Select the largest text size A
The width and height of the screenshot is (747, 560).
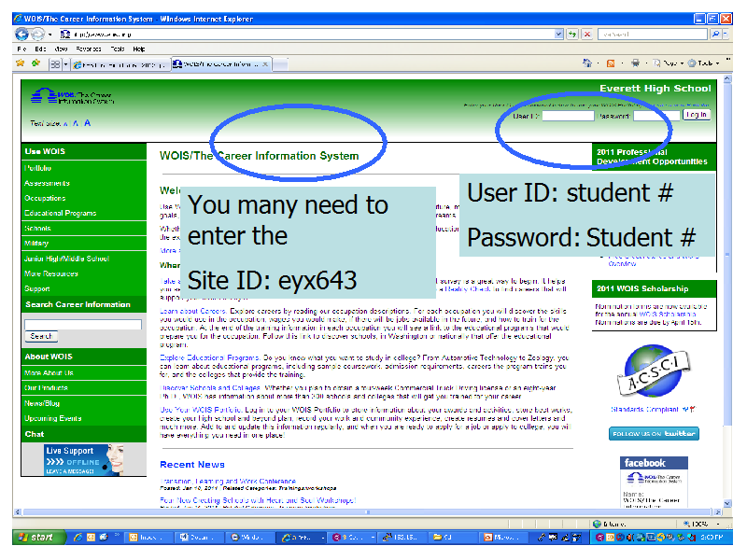click(x=87, y=123)
